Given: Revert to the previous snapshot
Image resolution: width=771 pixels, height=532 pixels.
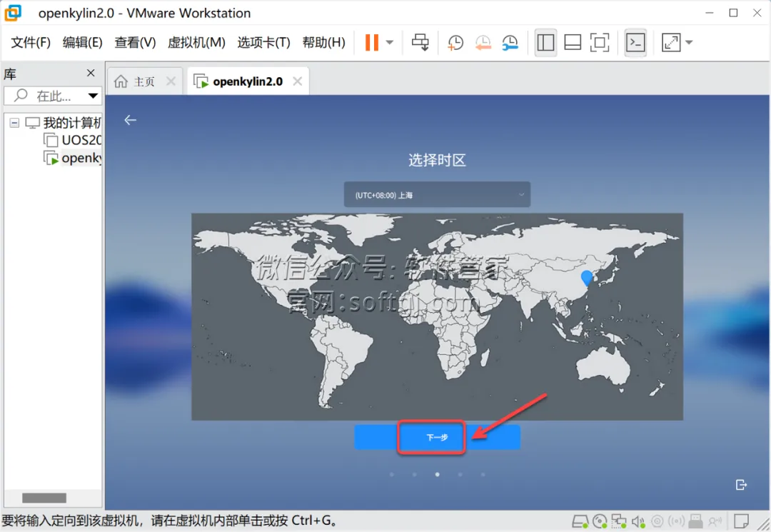Looking at the screenshot, I should click(483, 42).
